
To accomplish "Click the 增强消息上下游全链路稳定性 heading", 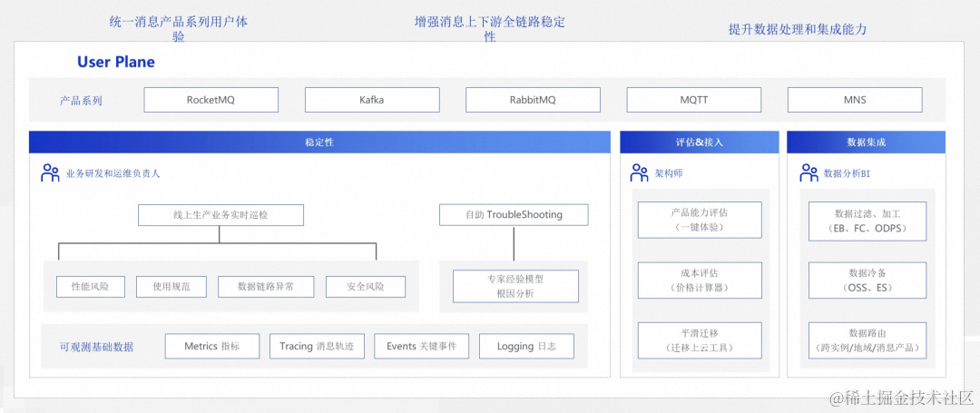I will click(x=489, y=29).
